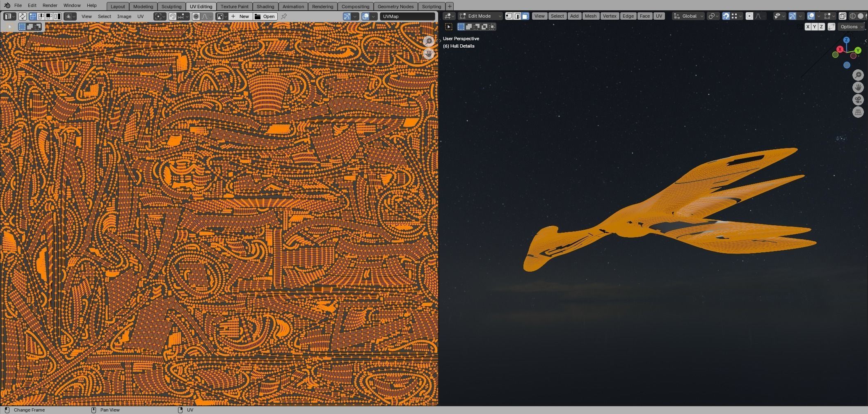
Task: Set new selection mode in UV editor
Action: [22, 27]
